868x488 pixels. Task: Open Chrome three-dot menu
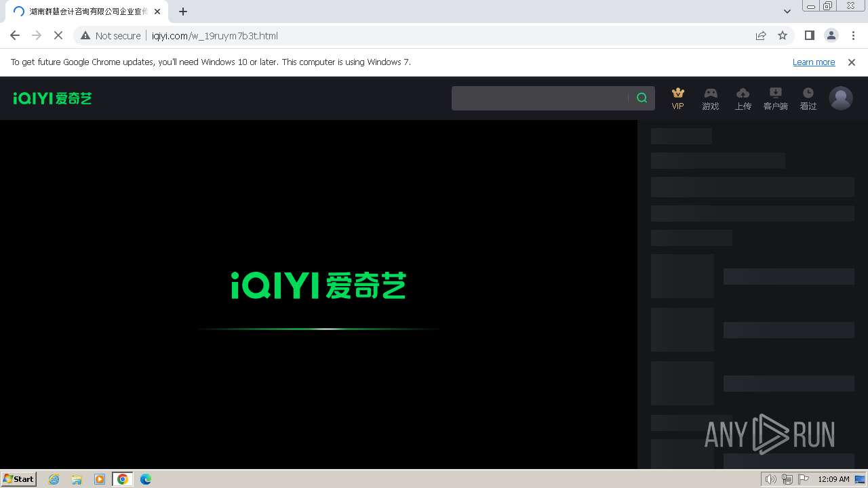853,36
